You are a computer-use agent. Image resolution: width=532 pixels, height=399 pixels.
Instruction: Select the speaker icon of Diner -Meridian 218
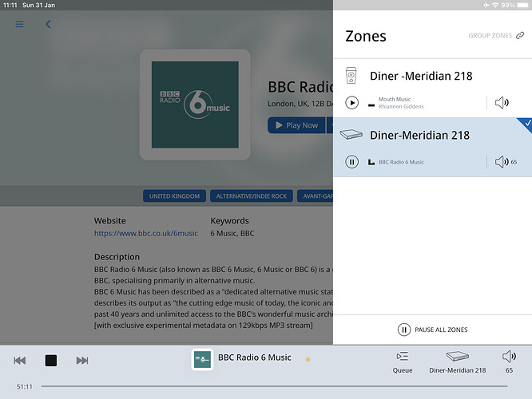click(351, 75)
